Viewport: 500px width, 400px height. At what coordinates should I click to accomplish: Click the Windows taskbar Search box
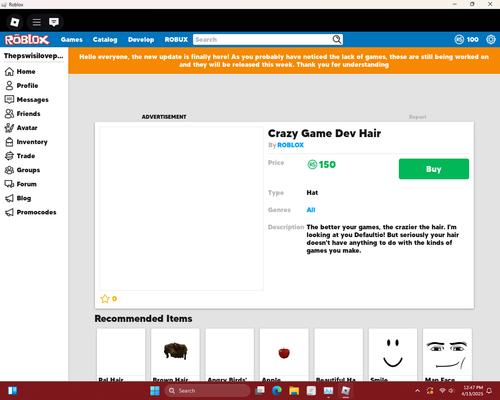[207, 391]
